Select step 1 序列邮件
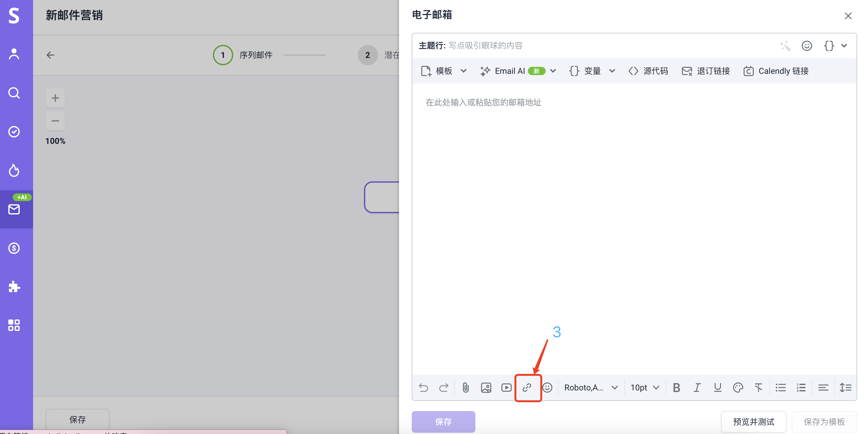The image size is (868, 434). [243, 55]
